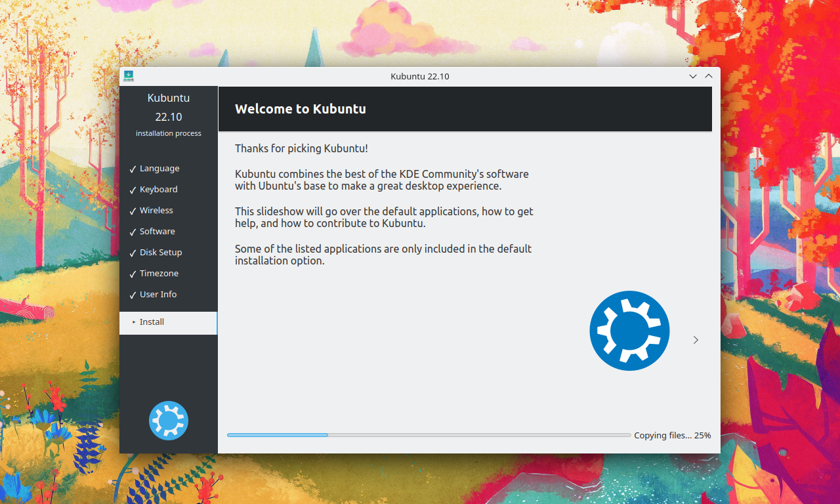Click the 'Thanks for picking Kubuntu!' text
This screenshot has width=840, height=504.
pyautogui.click(x=301, y=149)
